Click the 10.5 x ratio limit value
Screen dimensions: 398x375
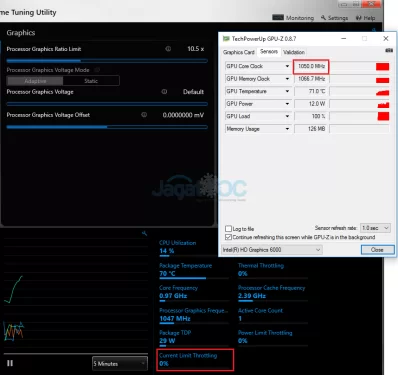click(195, 49)
